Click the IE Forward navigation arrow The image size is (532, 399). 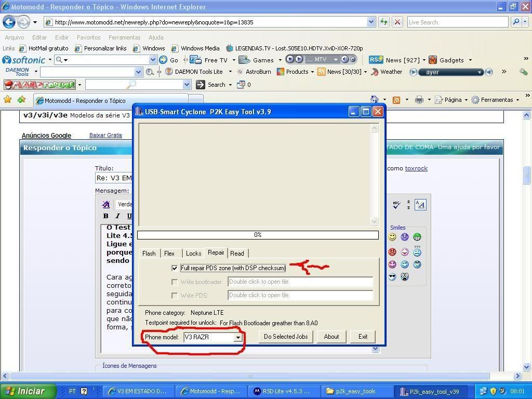pyautogui.click(x=23, y=22)
